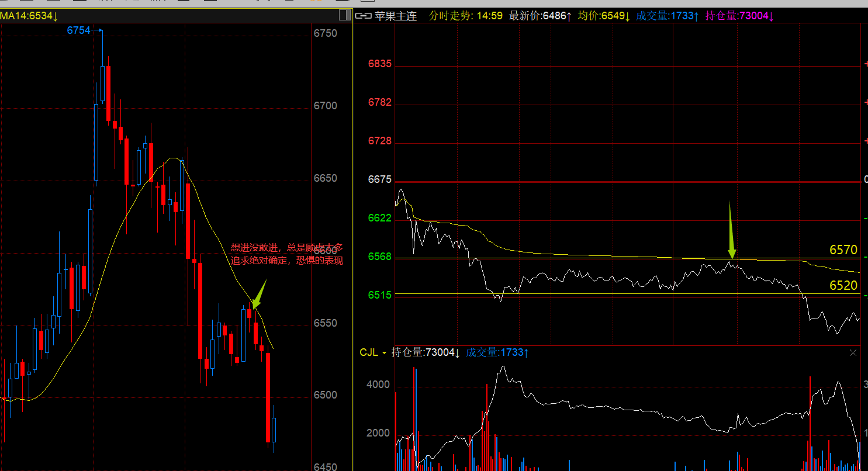This screenshot has height=471, width=868.
Task: Click the 6728 price axis label
Action: (380, 141)
